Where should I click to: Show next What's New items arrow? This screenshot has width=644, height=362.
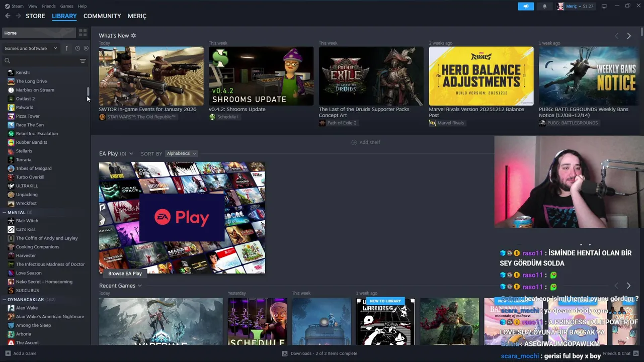[628, 36]
